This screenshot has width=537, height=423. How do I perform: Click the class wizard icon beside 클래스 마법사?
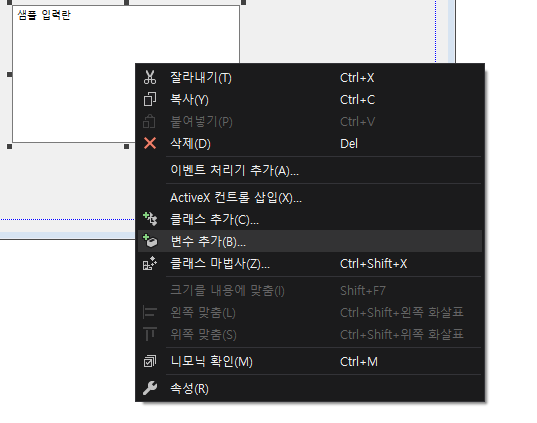(150, 263)
